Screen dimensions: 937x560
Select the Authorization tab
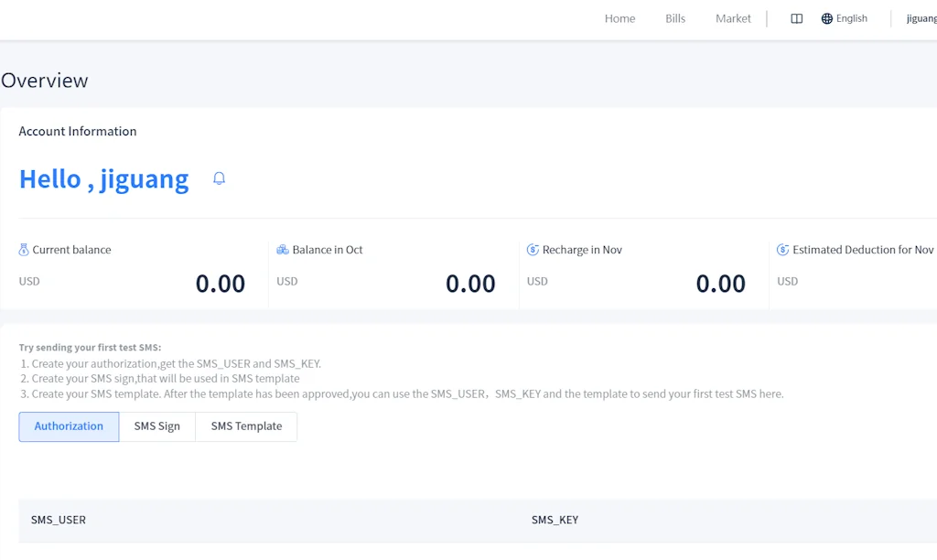[69, 426]
